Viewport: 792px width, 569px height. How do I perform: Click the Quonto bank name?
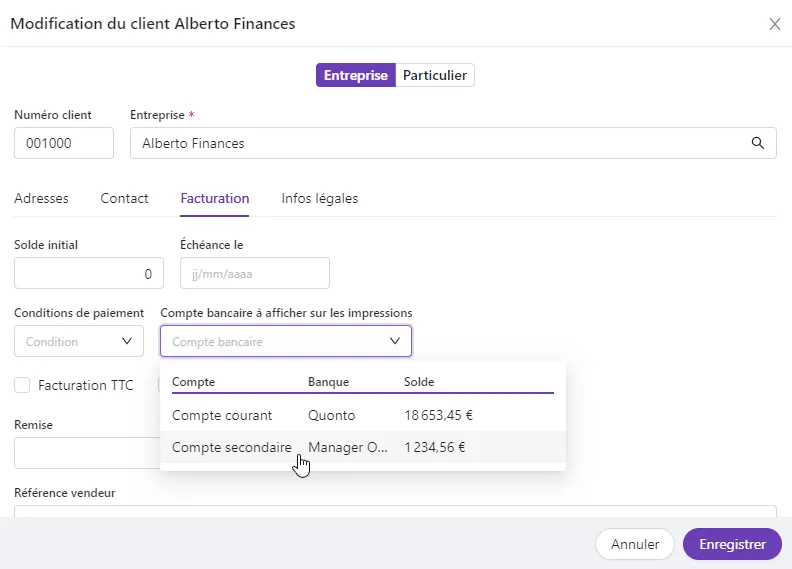tap(331, 415)
